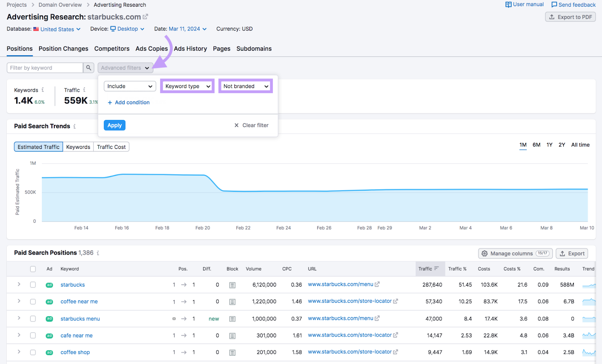Check the checkbox for cafe near me
The image size is (602, 364).
coord(33,335)
